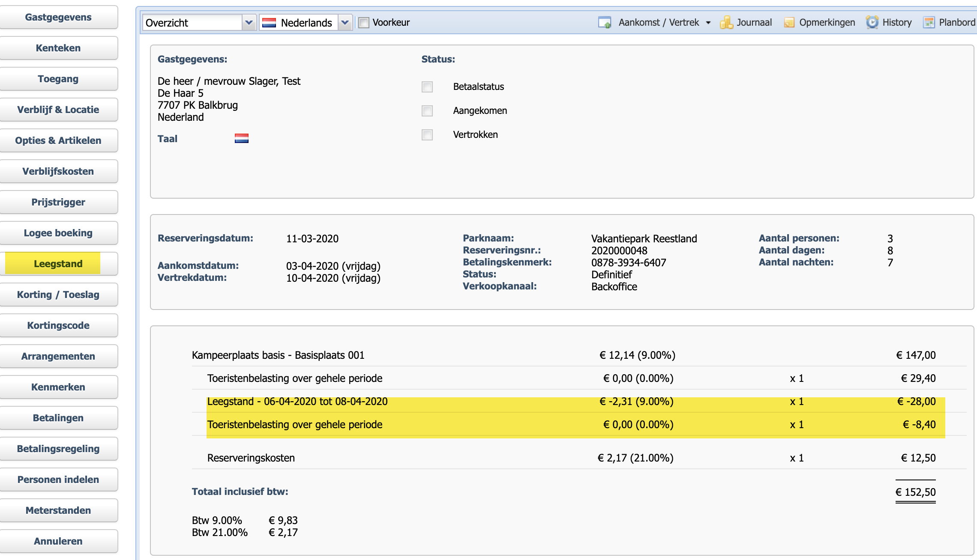Open Kenteken in the sidebar
977x560 pixels.
click(58, 48)
